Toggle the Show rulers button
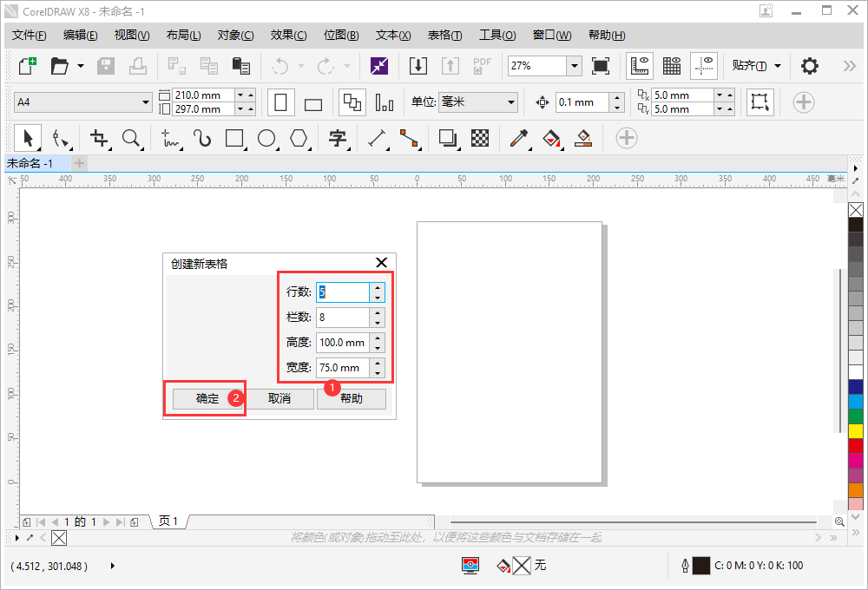 click(640, 66)
